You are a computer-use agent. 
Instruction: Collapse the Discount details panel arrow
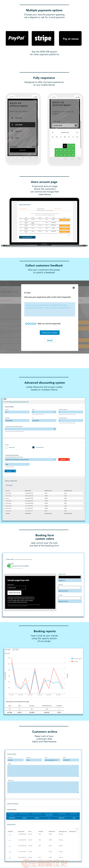(82, 407)
